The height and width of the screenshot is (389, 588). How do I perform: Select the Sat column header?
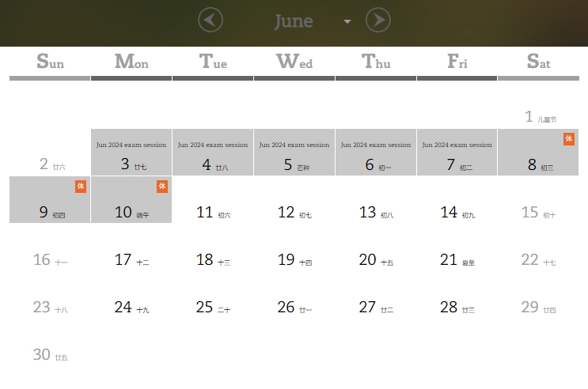pos(538,62)
